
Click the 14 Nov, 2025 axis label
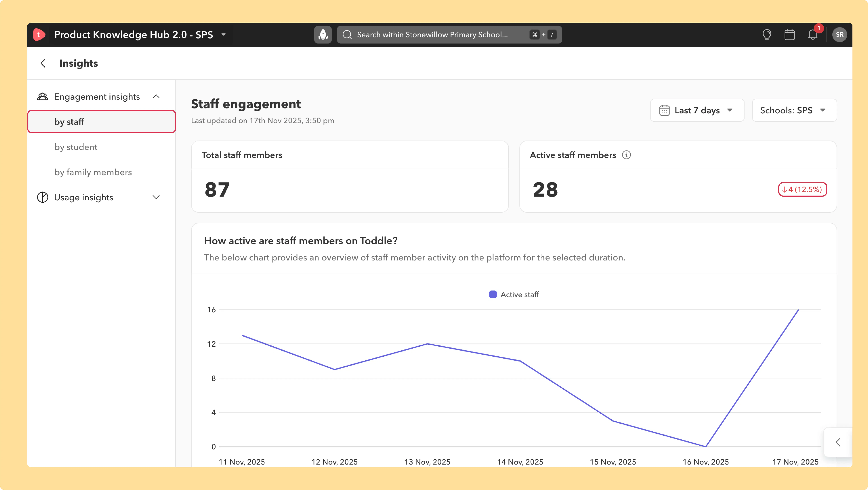pos(520,462)
